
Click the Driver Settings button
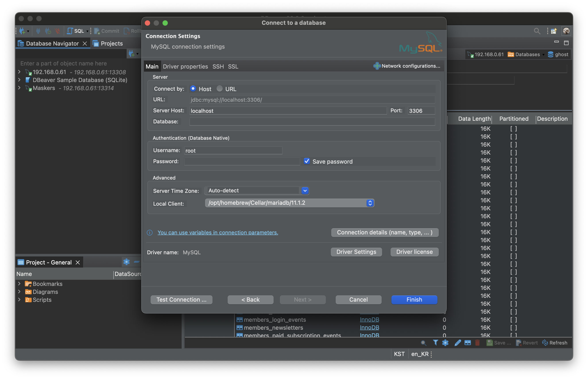(x=356, y=252)
